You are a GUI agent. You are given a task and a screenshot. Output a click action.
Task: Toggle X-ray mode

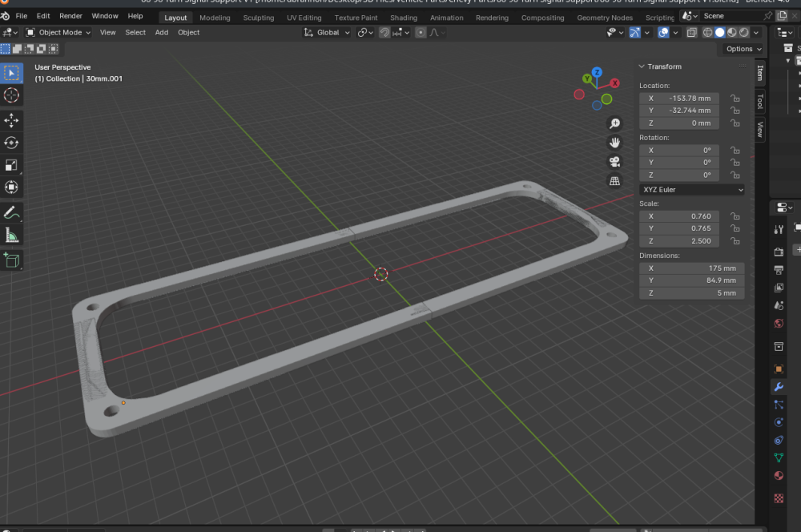coord(692,33)
